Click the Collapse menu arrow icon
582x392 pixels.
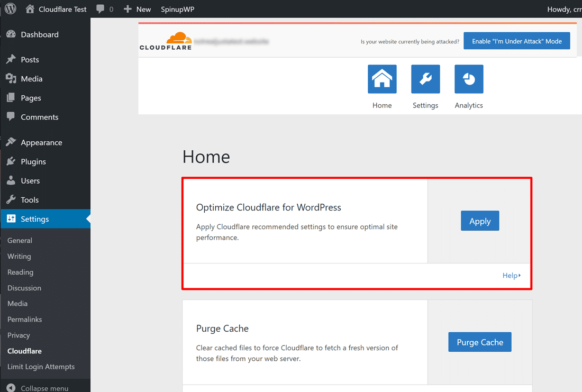(11, 388)
